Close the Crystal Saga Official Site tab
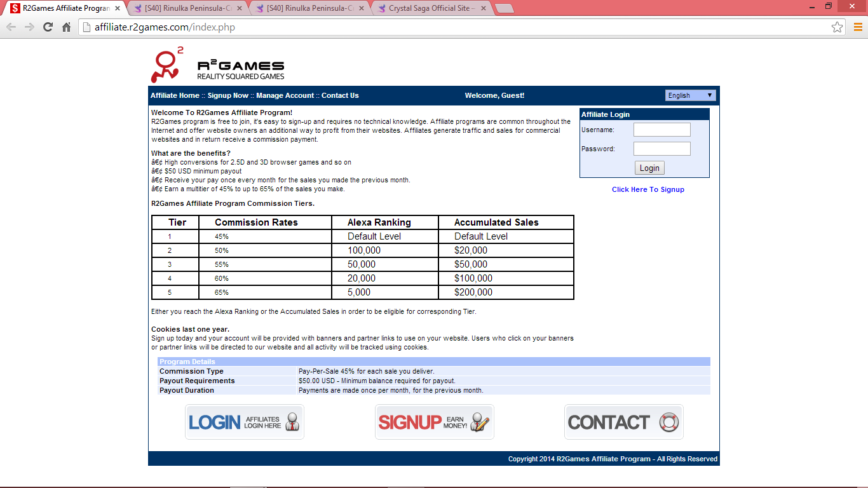The height and width of the screenshot is (488, 868). pos(483,8)
